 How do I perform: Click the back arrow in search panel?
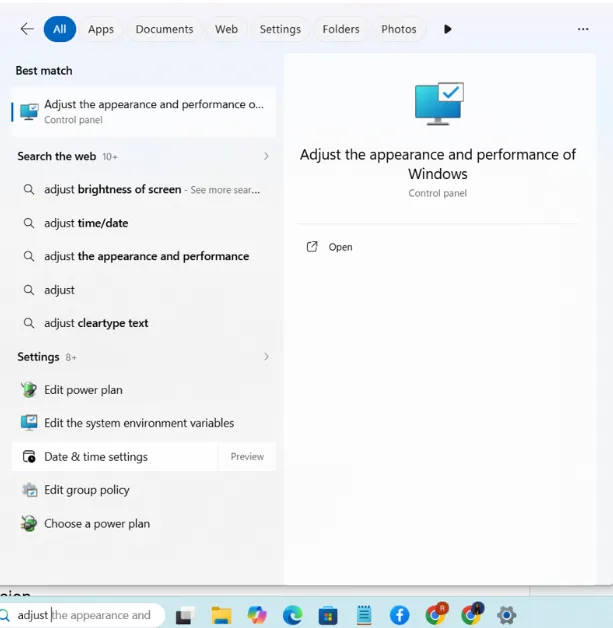27,29
